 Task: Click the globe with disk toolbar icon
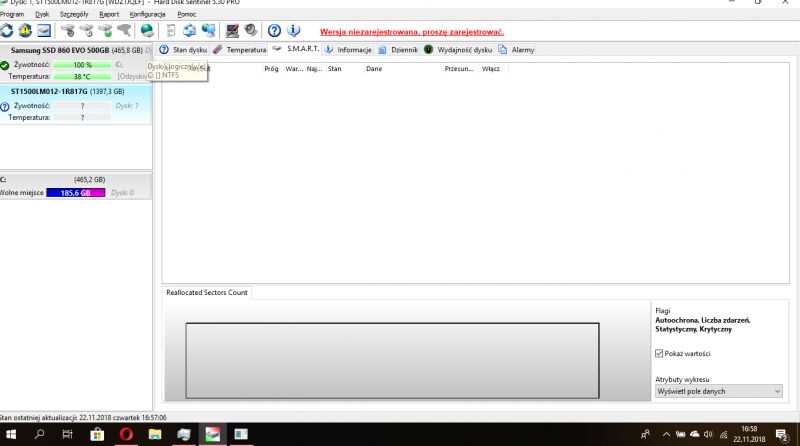click(x=147, y=31)
